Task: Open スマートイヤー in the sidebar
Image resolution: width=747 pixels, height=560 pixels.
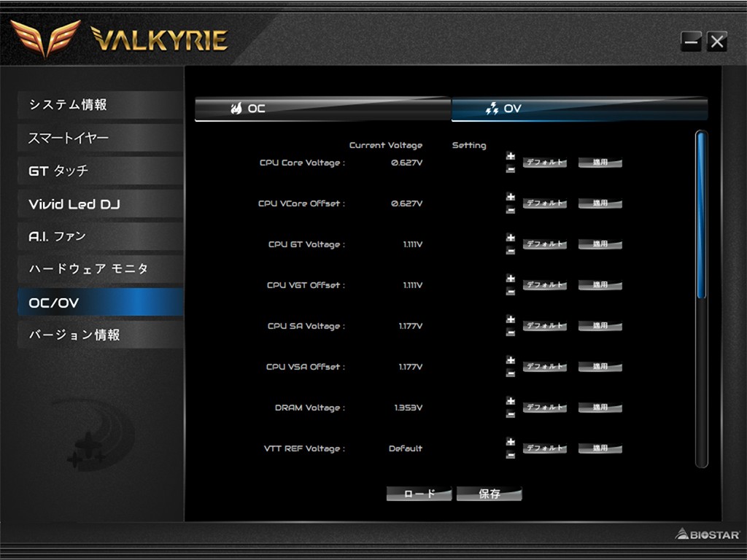Action: coord(101,138)
